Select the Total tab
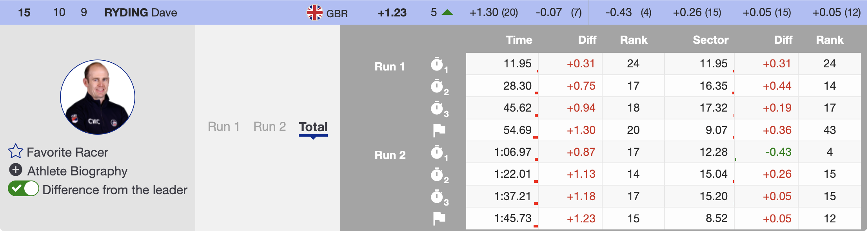This screenshot has height=231, width=868. (313, 127)
